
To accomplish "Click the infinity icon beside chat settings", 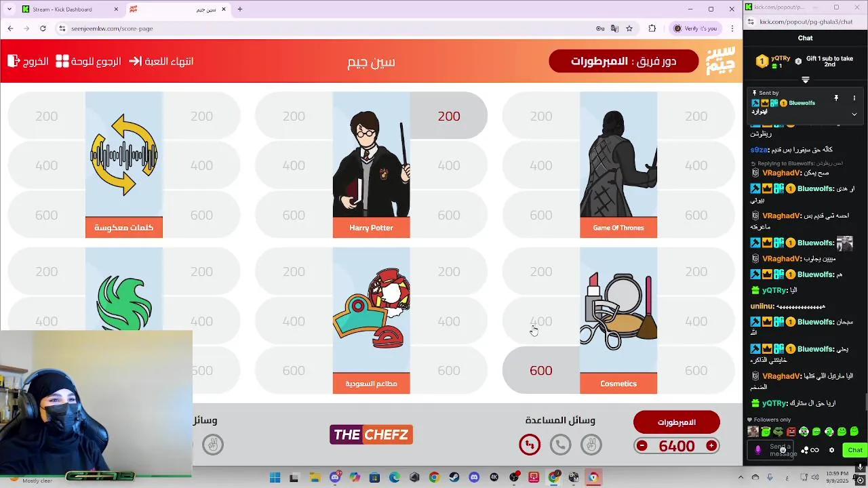I will pyautogui.click(x=814, y=450).
